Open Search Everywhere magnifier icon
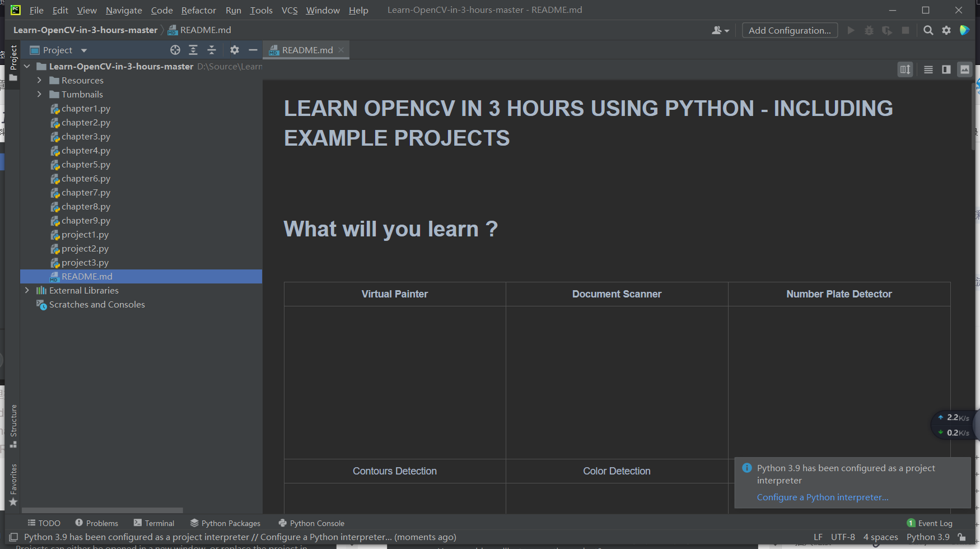This screenshot has height=549, width=980. (928, 30)
